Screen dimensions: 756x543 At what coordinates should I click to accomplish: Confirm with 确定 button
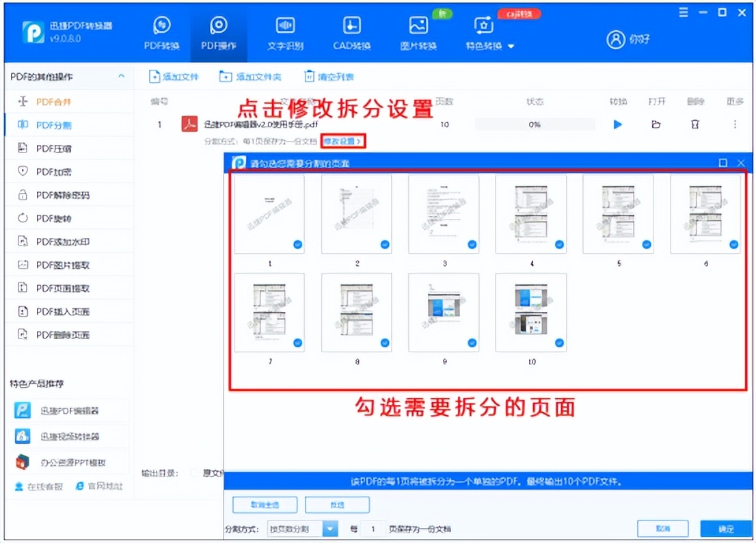tap(726, 529)
